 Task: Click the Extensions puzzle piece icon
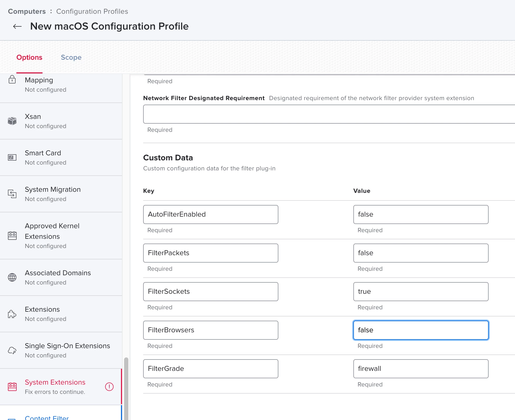tap(12, 314)
